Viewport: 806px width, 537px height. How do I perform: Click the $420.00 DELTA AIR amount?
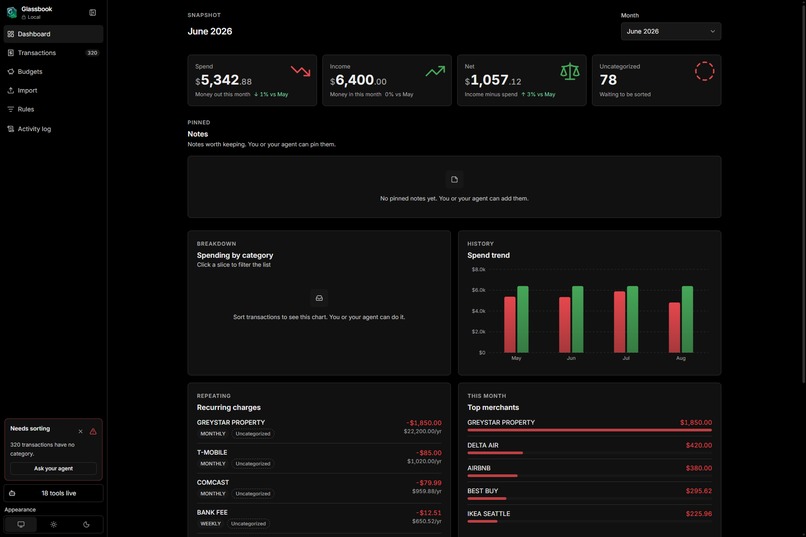tap(699, 446)
